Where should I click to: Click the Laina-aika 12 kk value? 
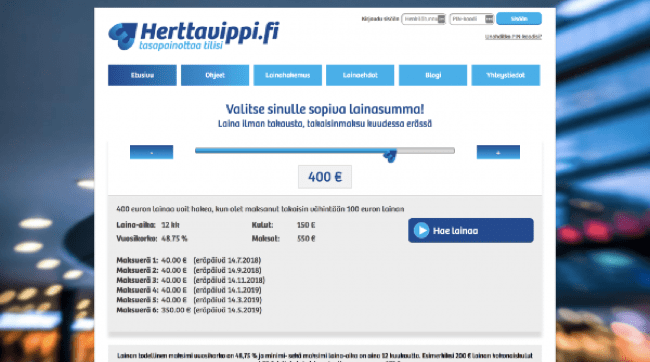[170, 225]
